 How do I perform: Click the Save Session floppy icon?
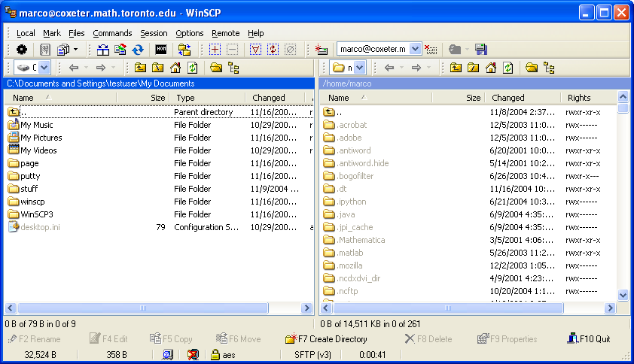point(480,50)
